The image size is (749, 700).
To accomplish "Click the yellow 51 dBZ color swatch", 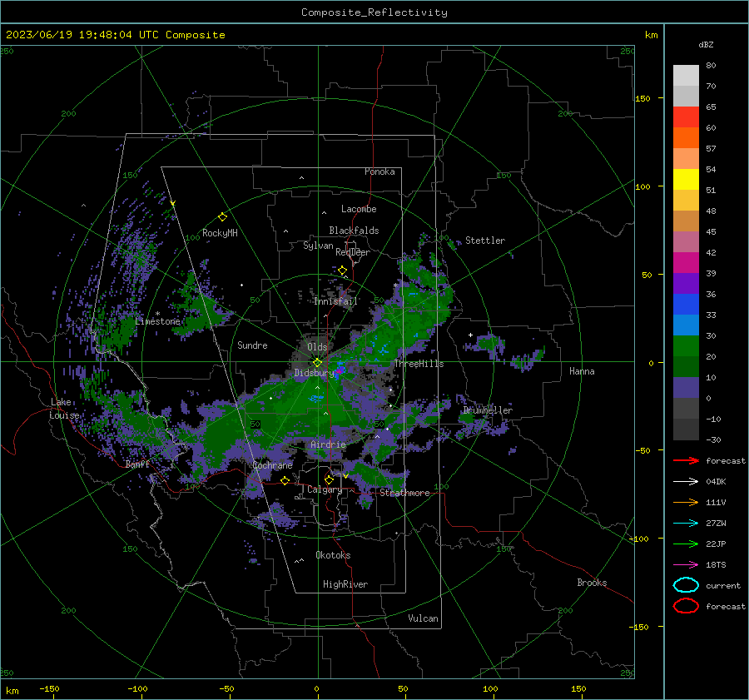I will coord(686,179).
